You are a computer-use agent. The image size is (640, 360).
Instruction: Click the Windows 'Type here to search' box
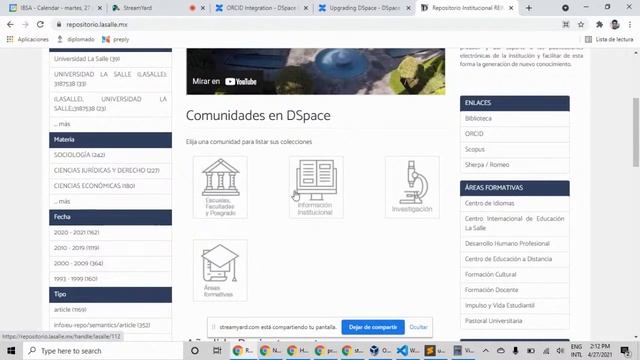point(103,351)
